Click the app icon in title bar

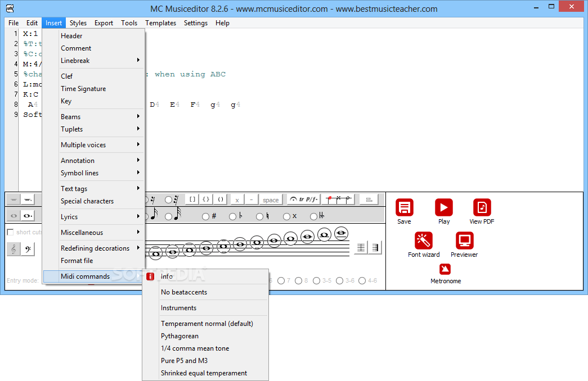pos(10,8)
